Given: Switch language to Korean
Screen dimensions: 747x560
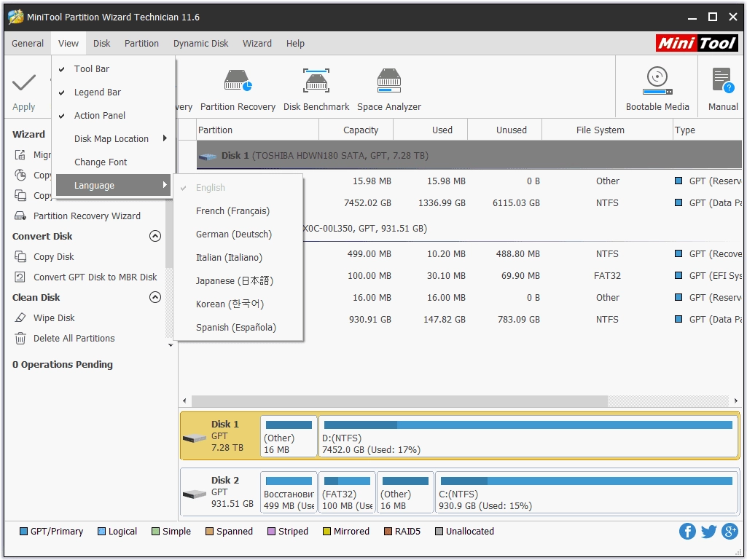Looking at the screenshot, I should click(x=238, y=304).
